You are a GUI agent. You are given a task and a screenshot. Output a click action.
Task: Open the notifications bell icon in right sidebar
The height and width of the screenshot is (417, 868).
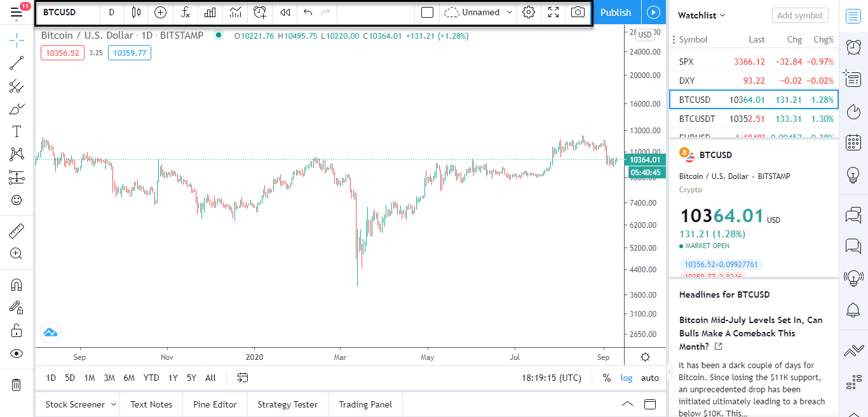(853, 310)
